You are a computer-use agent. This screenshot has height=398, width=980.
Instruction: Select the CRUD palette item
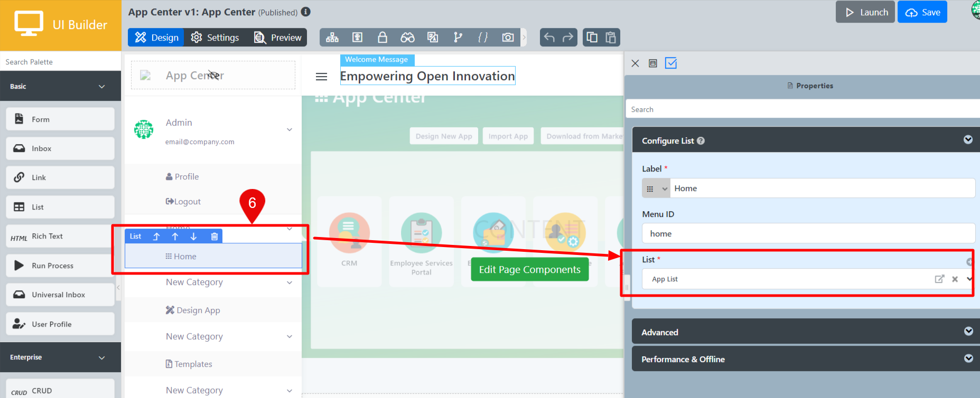pos(60,390)
